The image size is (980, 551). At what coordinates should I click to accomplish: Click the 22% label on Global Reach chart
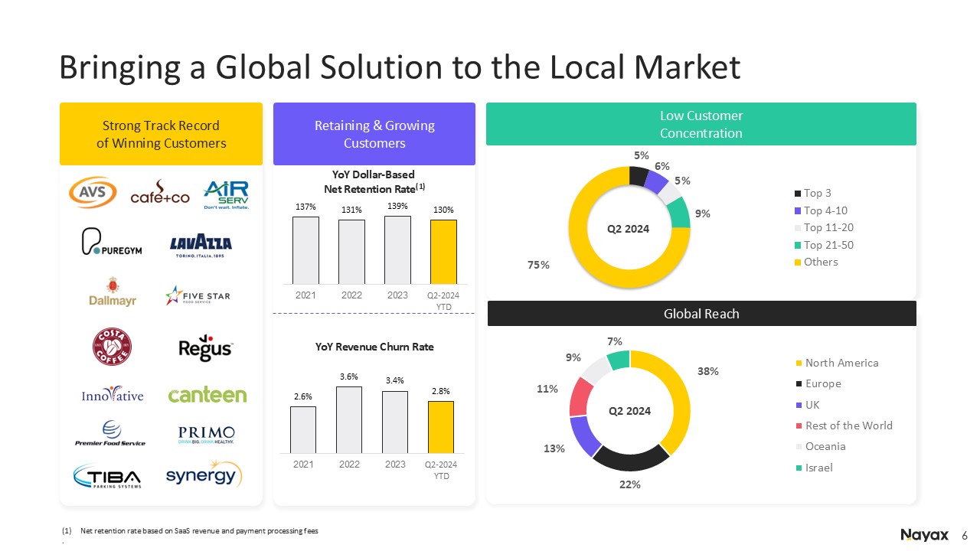click(x=630, y=484)
